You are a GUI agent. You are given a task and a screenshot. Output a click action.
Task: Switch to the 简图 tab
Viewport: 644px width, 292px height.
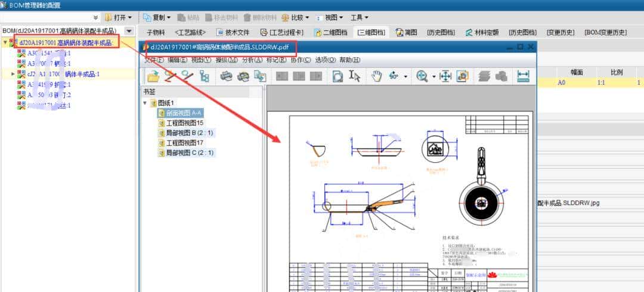coord(406,32)
